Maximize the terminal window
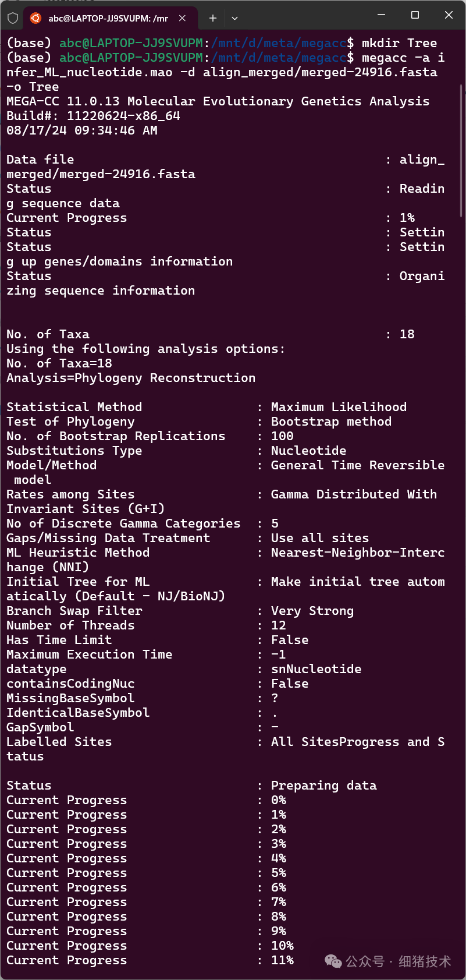 415,15
